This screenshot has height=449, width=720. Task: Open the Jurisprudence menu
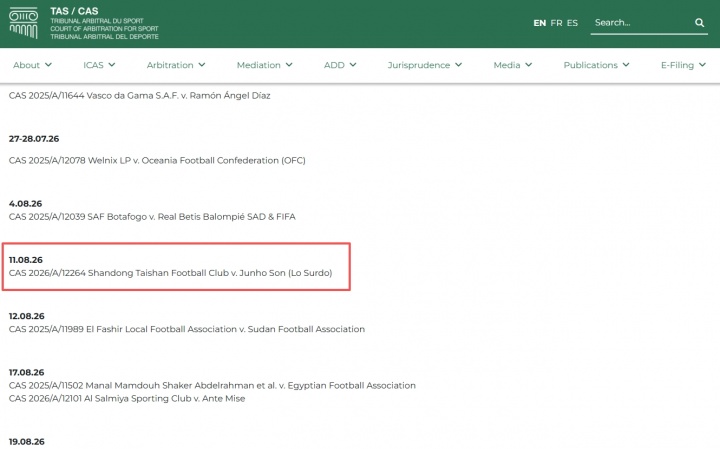click(x=425, y=65)
